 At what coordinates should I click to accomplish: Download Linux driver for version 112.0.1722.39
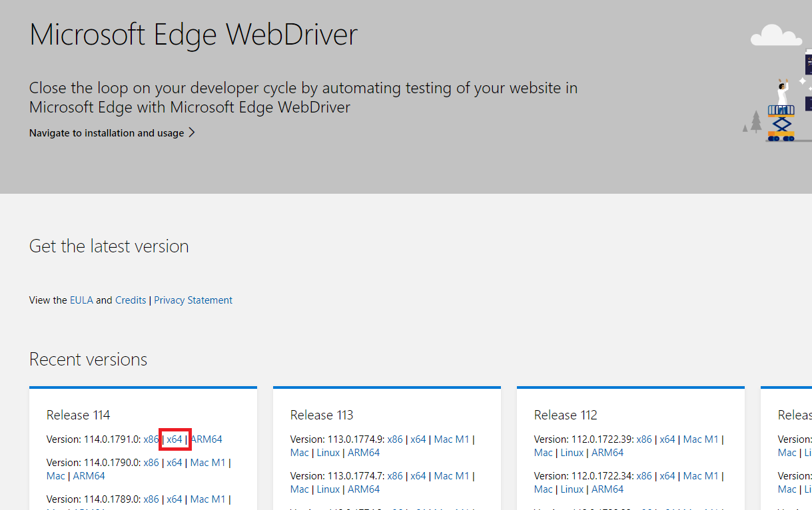pos(572,453)
